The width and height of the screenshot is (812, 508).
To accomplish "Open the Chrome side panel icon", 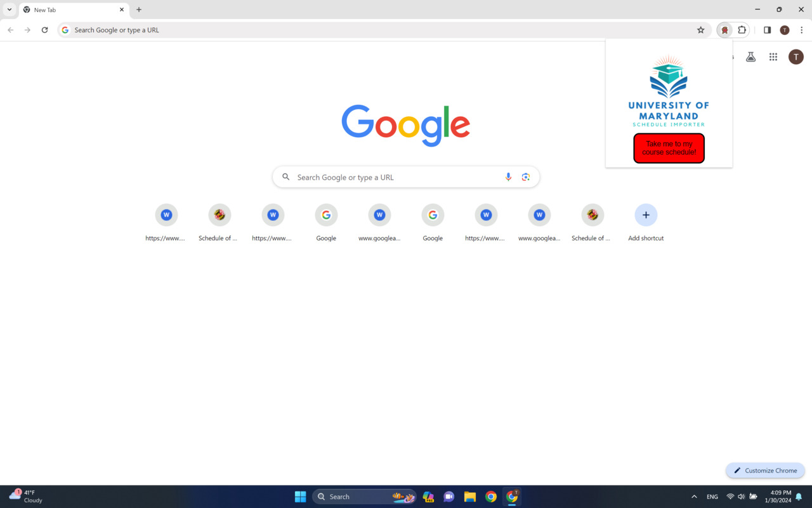I will click(x=767, y=29).
